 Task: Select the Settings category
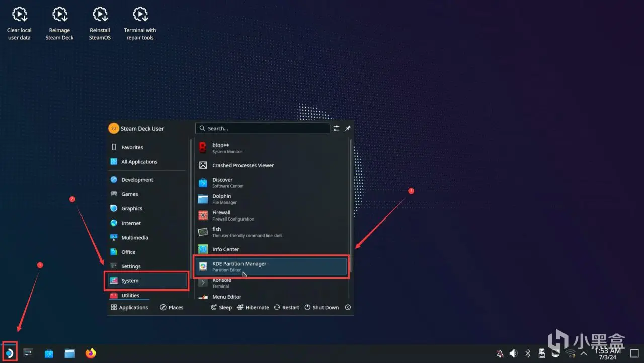click(x=147, y=266)
